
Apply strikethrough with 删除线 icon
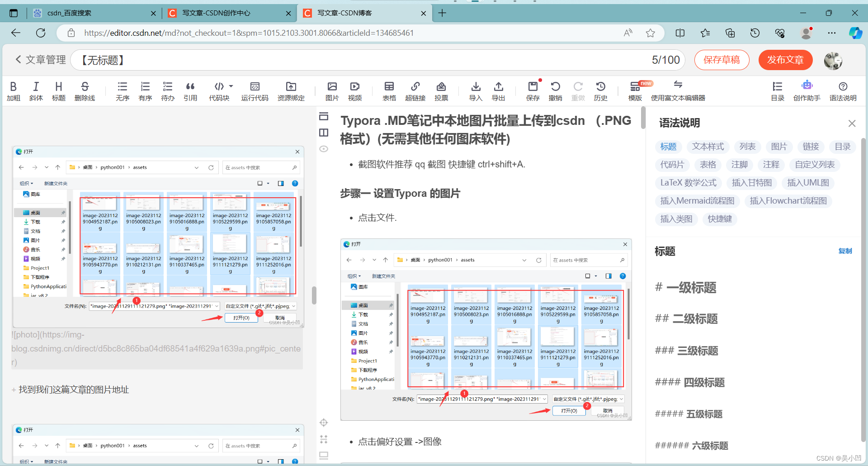point(85,91)
